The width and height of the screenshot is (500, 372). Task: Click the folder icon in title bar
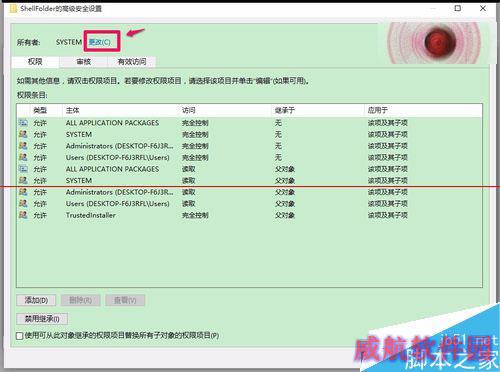(x=13, y=8)
